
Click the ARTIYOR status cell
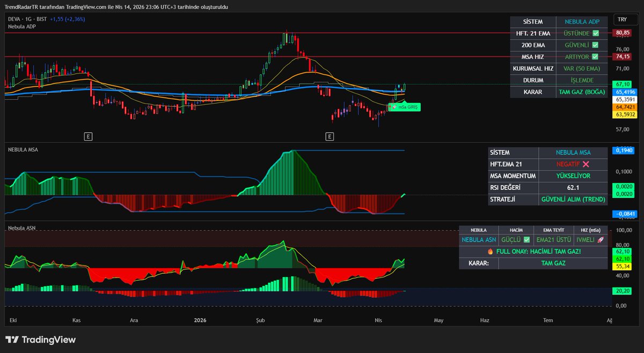(x=582, y=57)
